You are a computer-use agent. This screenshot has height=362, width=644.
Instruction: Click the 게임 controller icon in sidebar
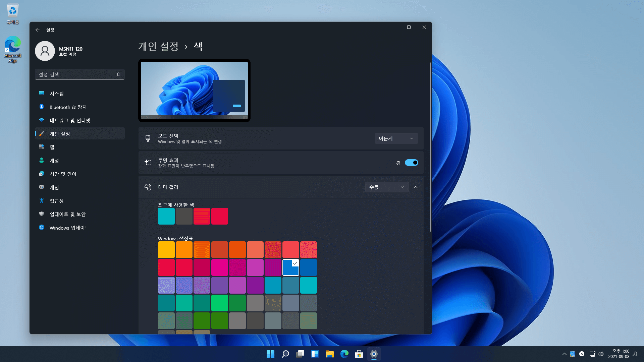coord(42,187)
